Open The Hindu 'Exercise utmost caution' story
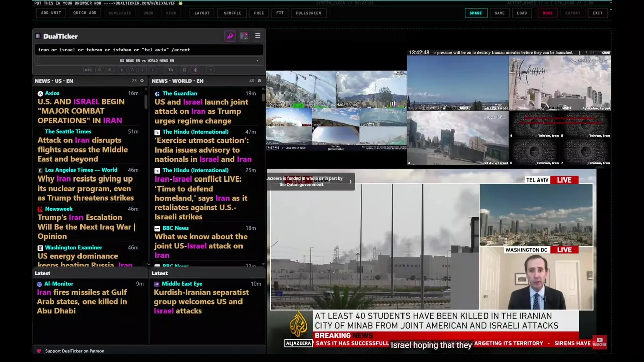Screen dimensions: 644x362 203,150
